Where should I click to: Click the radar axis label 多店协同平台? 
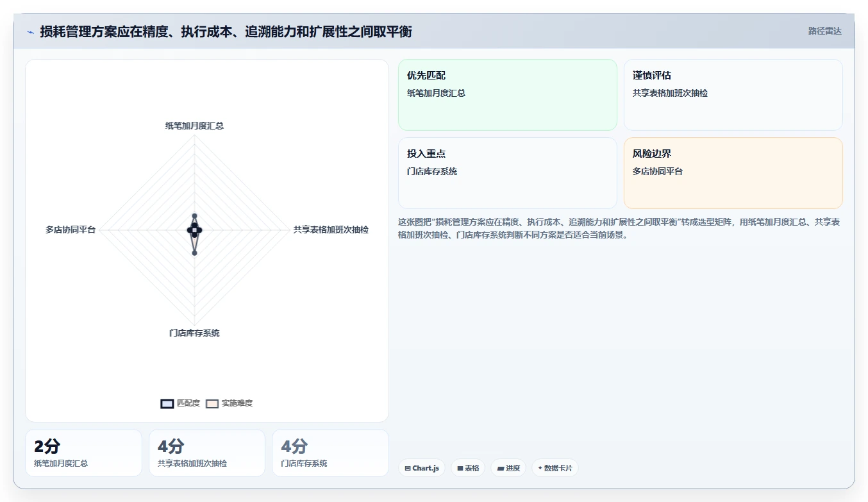[71, 230]
